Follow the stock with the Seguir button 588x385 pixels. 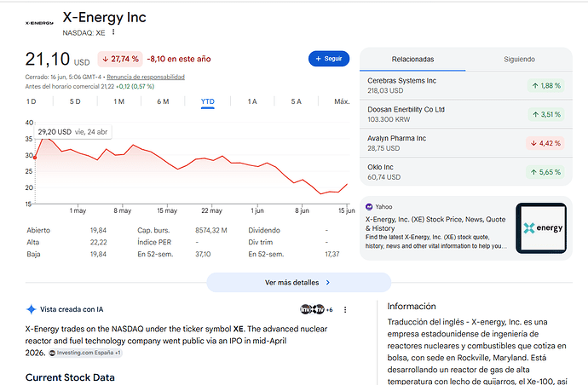pos(329,59)
